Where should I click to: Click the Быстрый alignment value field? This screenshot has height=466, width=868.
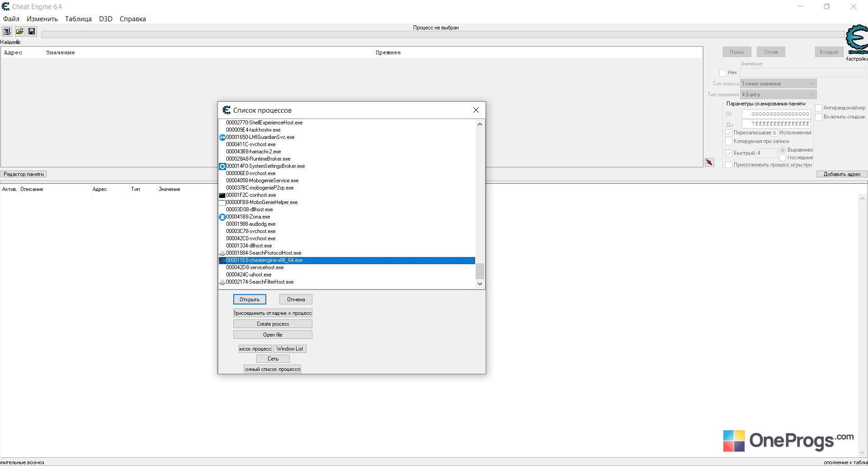tap(766, 153)
